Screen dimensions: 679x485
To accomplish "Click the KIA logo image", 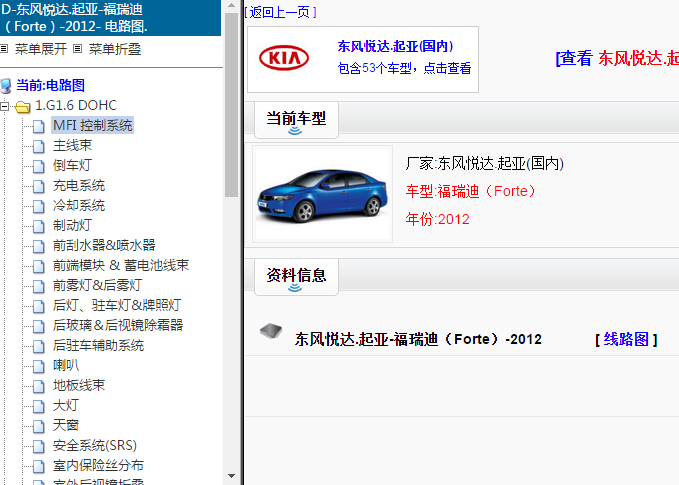I will pos(284,58).
